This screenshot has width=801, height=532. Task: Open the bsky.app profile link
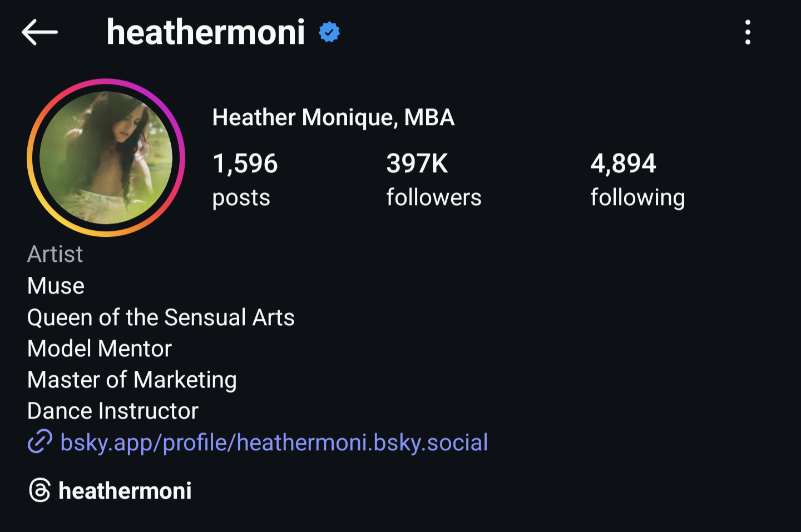pos(274,442)
